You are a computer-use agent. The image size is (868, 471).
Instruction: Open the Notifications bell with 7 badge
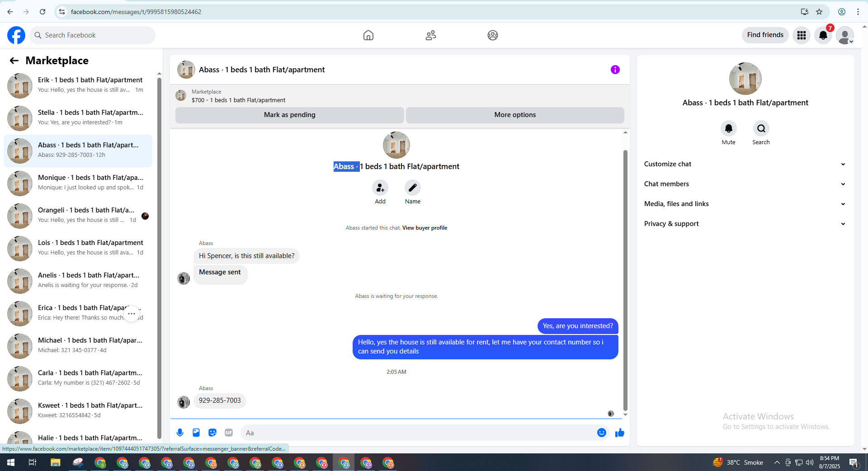coord(823,35)
